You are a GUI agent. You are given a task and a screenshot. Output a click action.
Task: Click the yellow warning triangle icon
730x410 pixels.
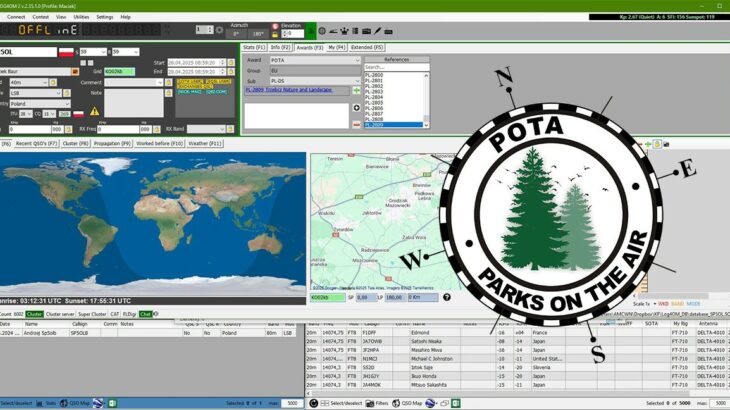(x=95, y=111)
